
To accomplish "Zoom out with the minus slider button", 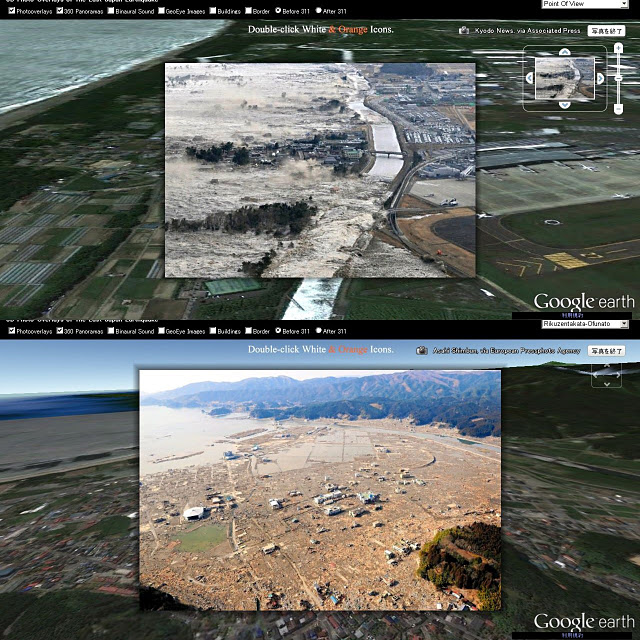I will point(619,109).
